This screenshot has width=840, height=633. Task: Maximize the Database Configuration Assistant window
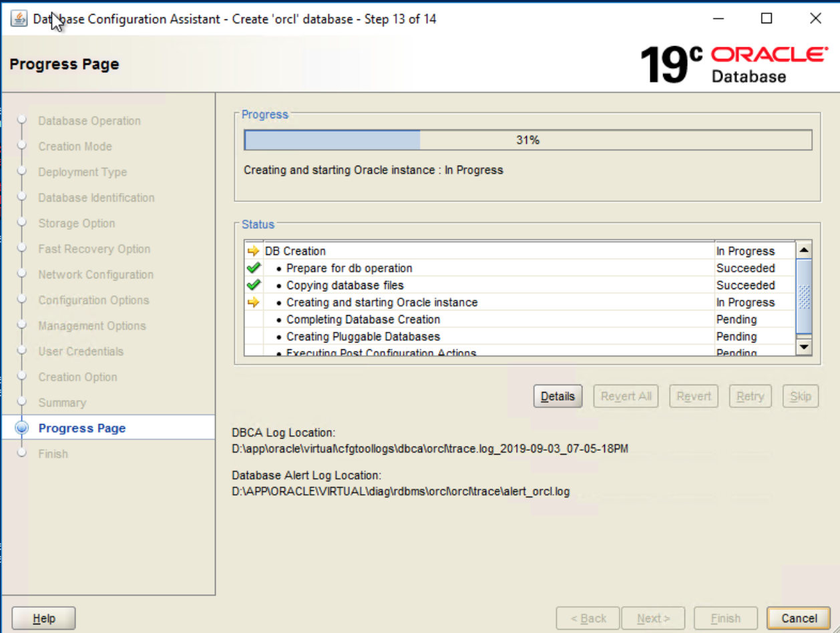767,19
